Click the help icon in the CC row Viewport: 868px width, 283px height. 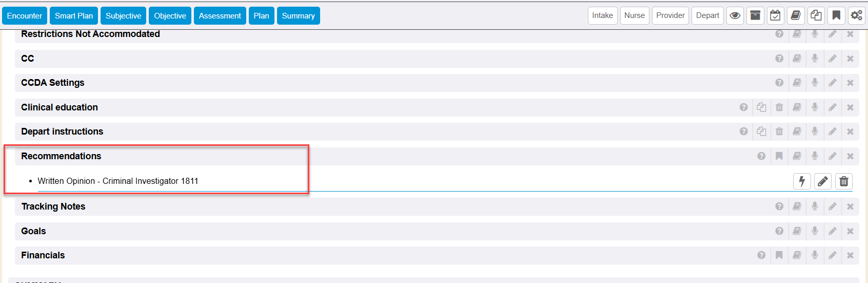pos(779,59)
